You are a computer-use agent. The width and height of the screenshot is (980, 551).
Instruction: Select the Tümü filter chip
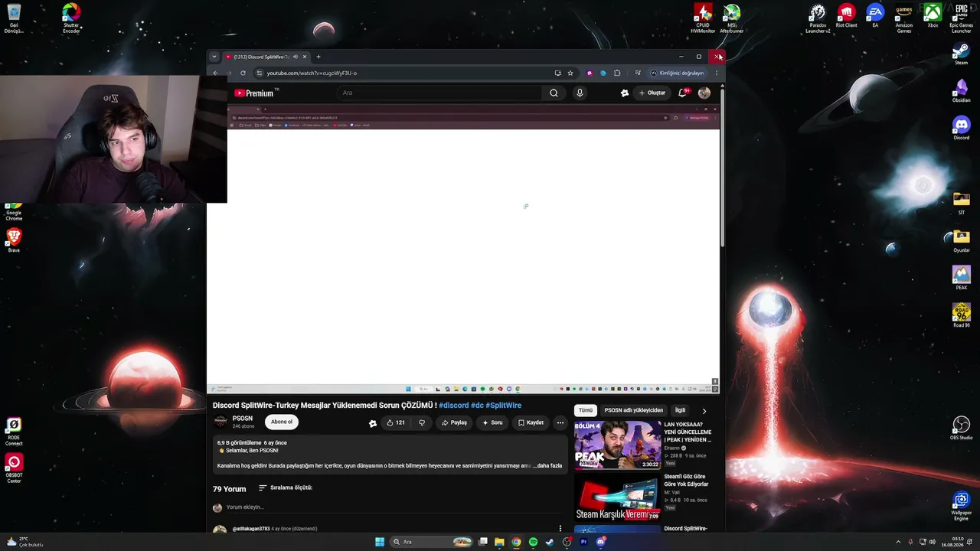tap(586, 410)
